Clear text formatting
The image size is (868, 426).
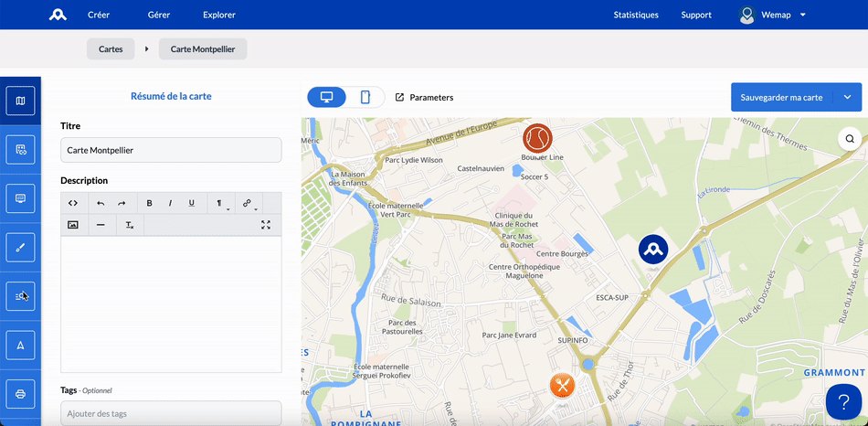[x=130, y=225]
